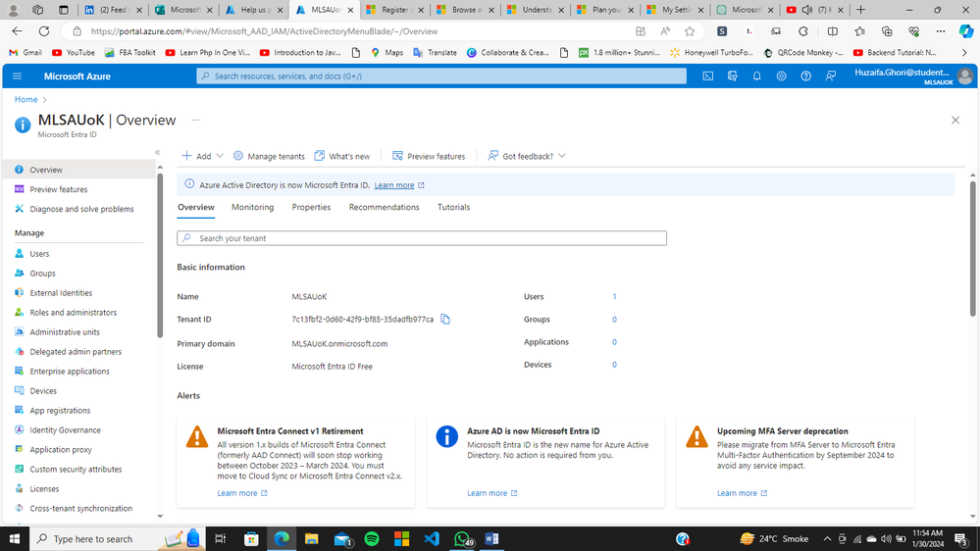Click Manage tenants in the toolbar
The height and width of the screenshot is (551, 980).
click(269, 156)
